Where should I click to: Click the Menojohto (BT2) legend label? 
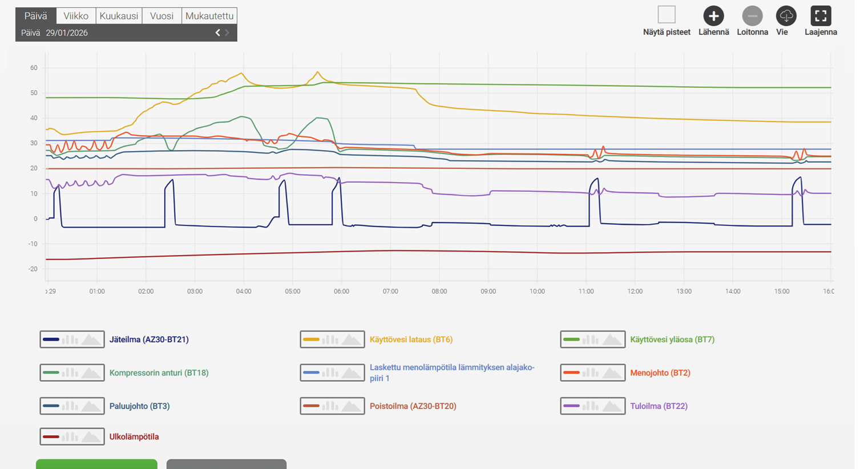pyautogui.click(x=660, y=373)
